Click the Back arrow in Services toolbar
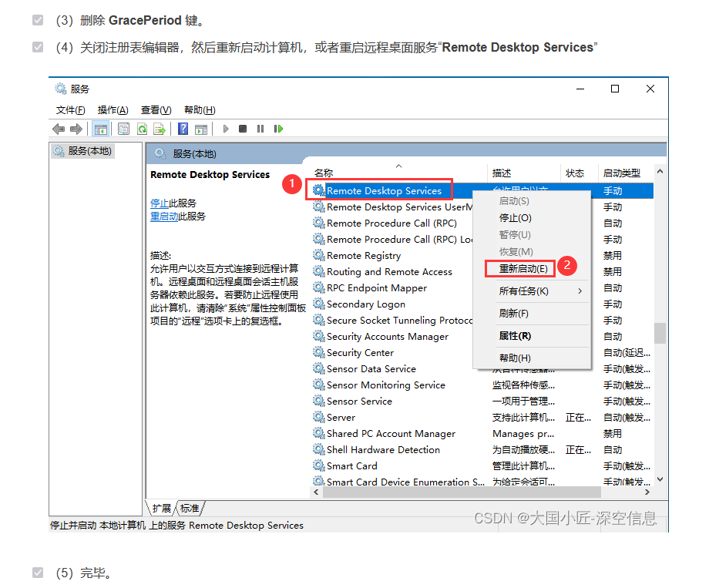Viewport: 709px width, 588px height. click(x=59, y=129)
